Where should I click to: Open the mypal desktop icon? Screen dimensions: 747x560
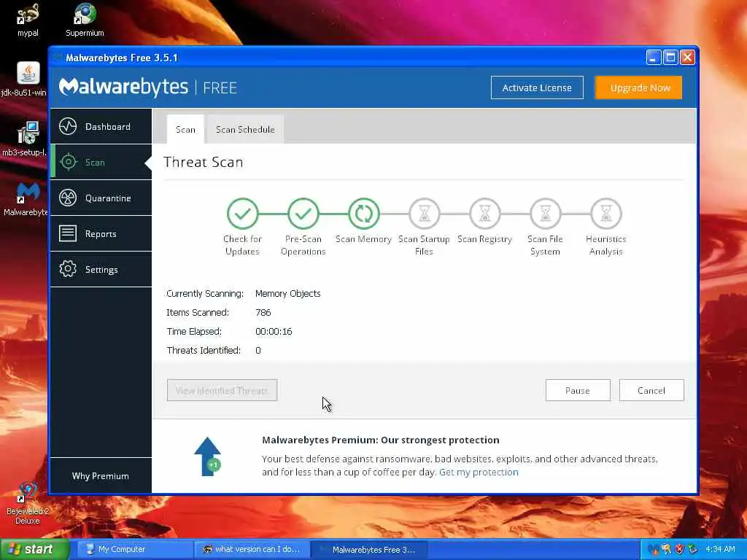pyautogui.click(x=28, y=15)
